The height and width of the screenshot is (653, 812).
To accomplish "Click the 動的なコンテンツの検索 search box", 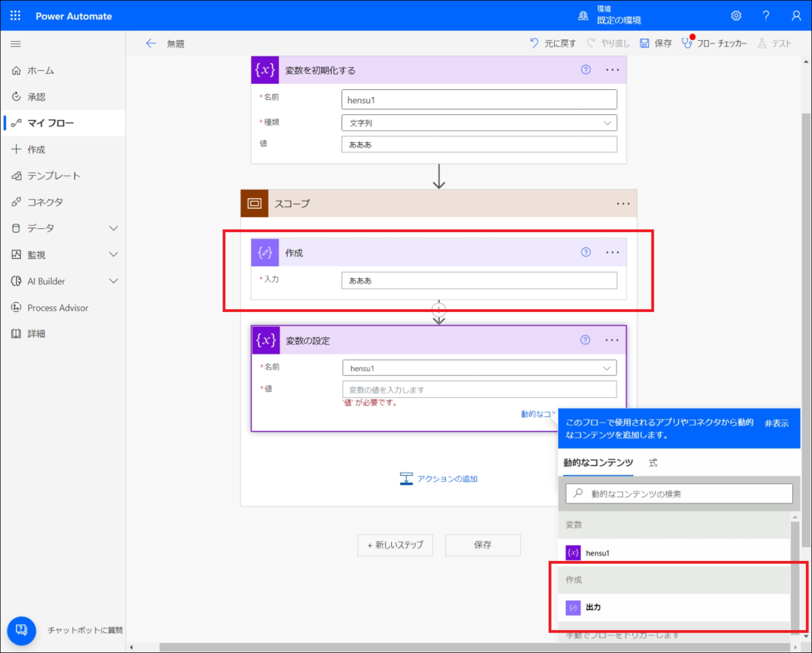I will (679, 493).
